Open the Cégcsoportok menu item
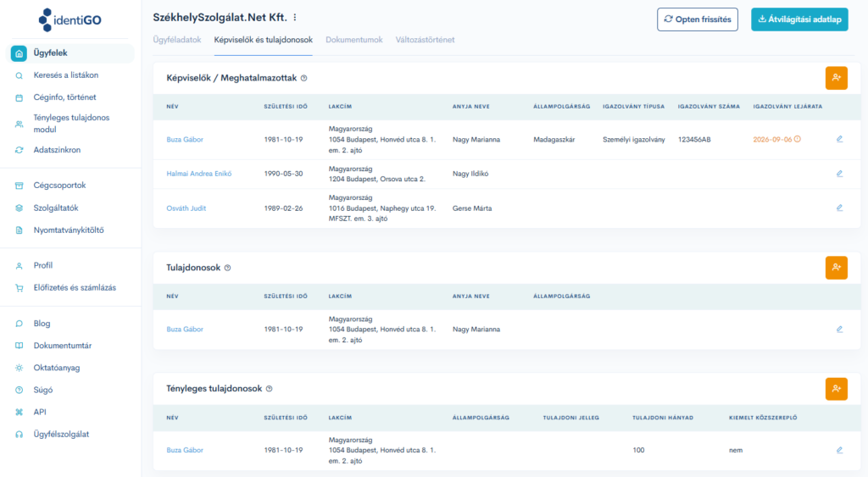The image size is (868, 477). (x=60, y=186)
